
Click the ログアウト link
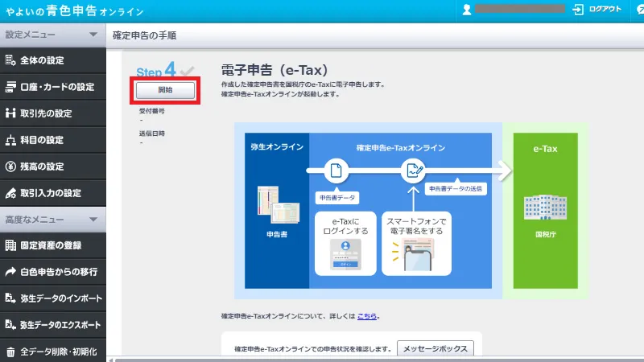pyautogui.click(x=605, y=9)
